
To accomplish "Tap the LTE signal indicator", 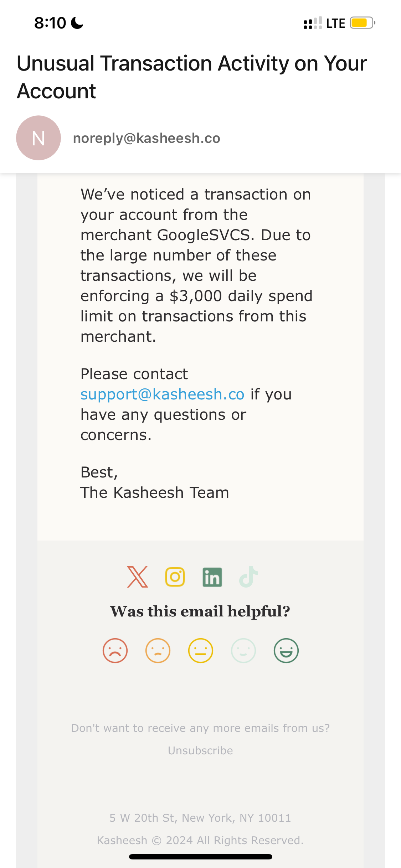I will point(335,24).
